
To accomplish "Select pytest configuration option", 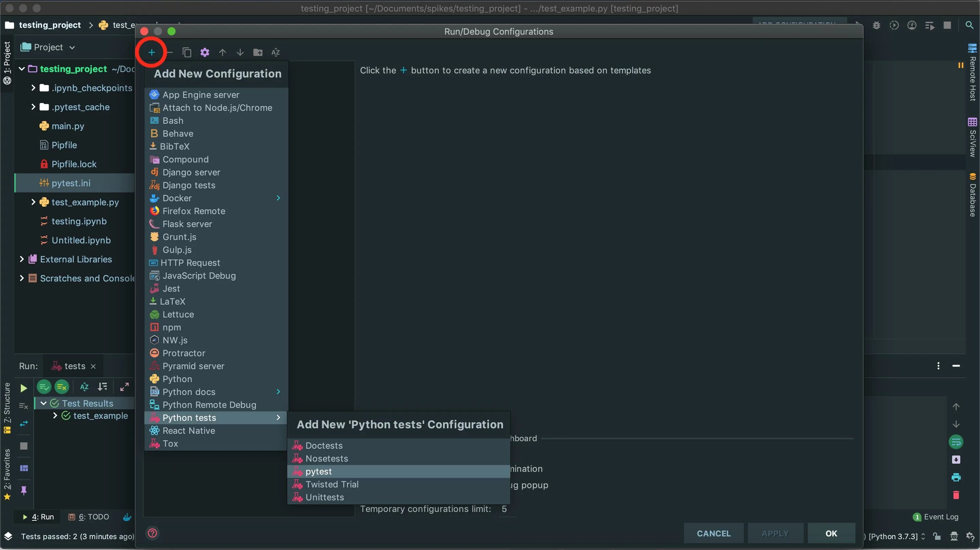I will [318, 471].
